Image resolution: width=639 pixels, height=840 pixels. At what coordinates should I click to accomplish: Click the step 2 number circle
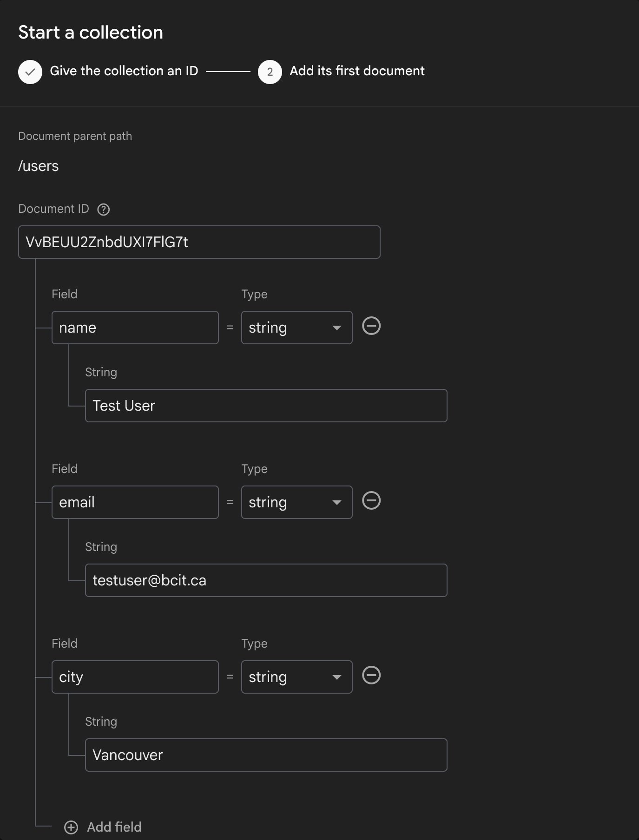(x=270, y=72)
